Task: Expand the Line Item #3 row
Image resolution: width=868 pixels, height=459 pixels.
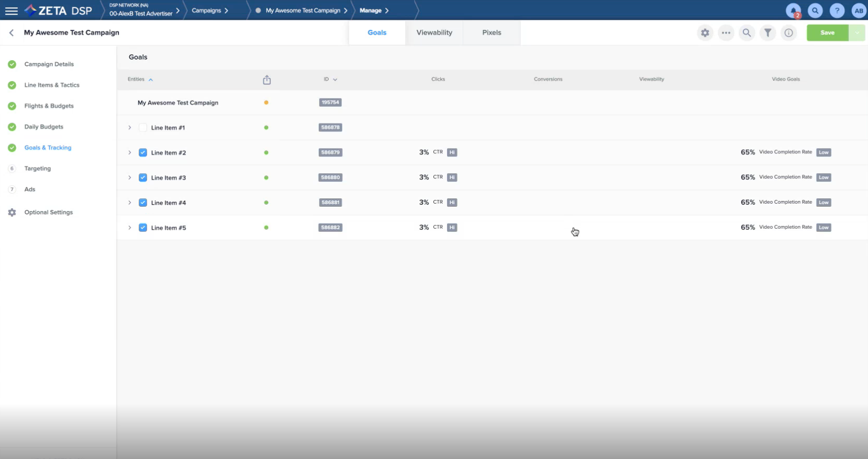Action: 130,178
